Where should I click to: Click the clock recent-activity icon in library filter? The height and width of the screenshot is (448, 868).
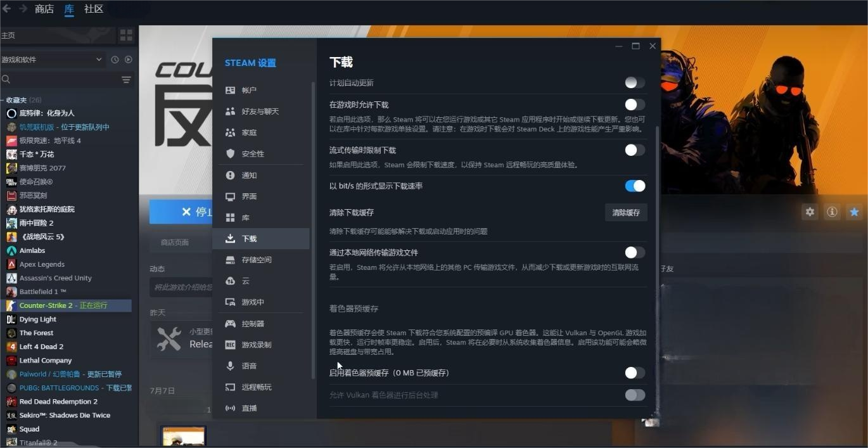(115, 60)
